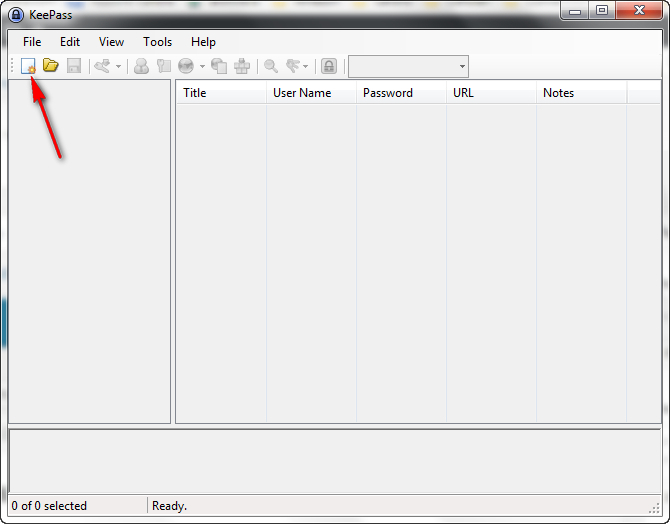Expand the Open URL dropdown arrow
Screen dimensions: 670x524
tap(202, 66)
